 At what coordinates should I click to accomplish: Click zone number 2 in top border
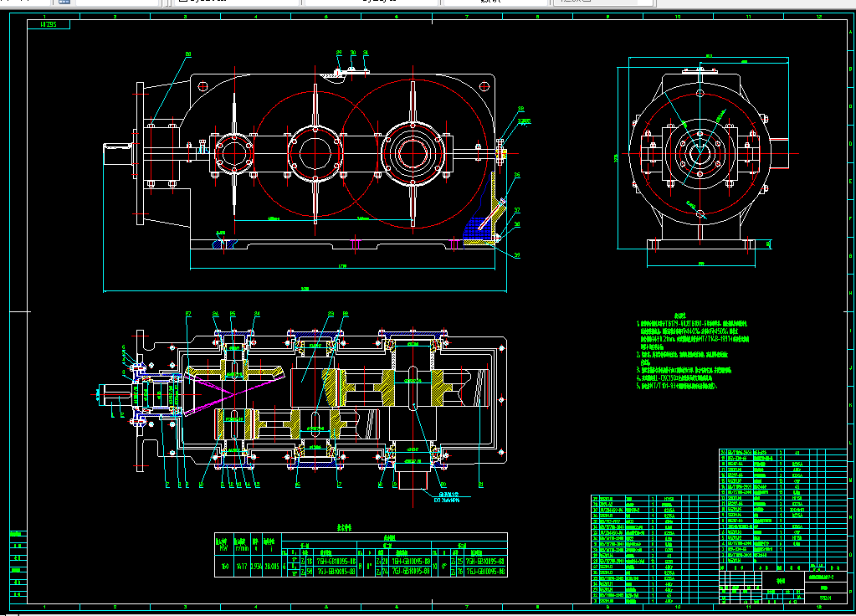pyautogui.click(x=115, y=17)
